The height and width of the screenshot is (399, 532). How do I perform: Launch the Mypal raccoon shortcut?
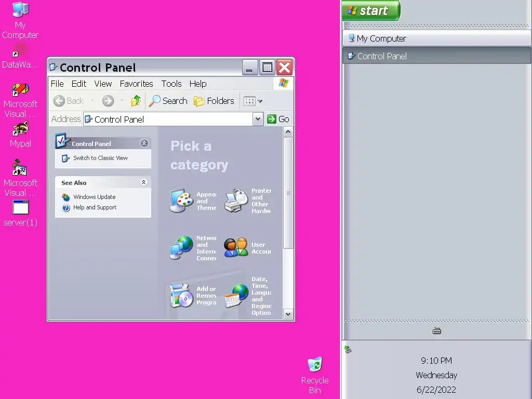(20, 135)
